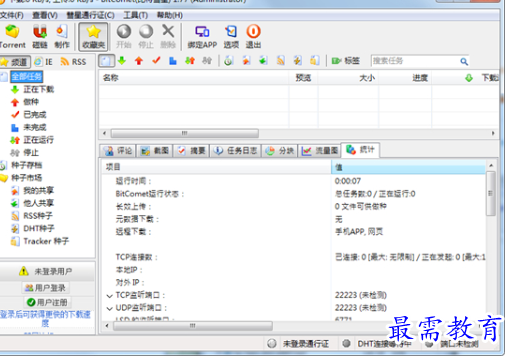510x360 pixels.
Task: Select 全部任务 in the sidebar tree
Action: (x=27, y=77)
